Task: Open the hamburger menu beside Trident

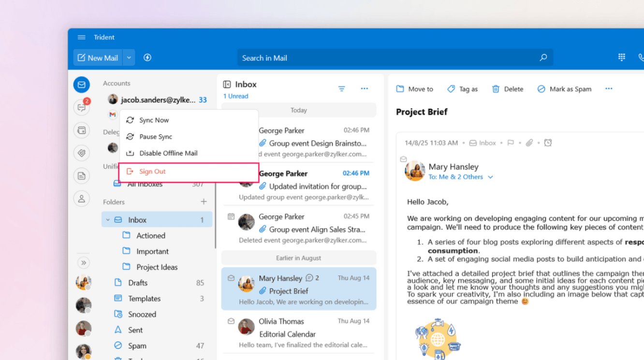Action: (82, 37)
